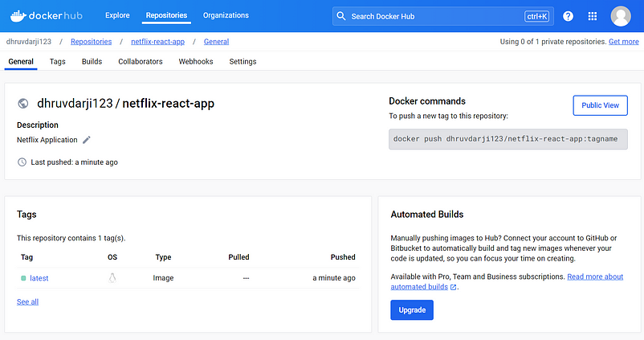Select the General tab
Image resolution: width=644 pixels, height=340 pixels.
pyautogui.click(x=21, y=61)
